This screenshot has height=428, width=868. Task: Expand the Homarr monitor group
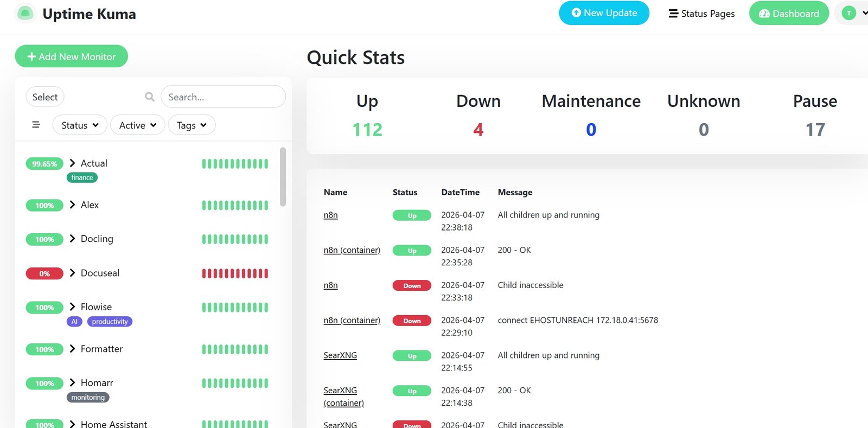tap(72, 382)
